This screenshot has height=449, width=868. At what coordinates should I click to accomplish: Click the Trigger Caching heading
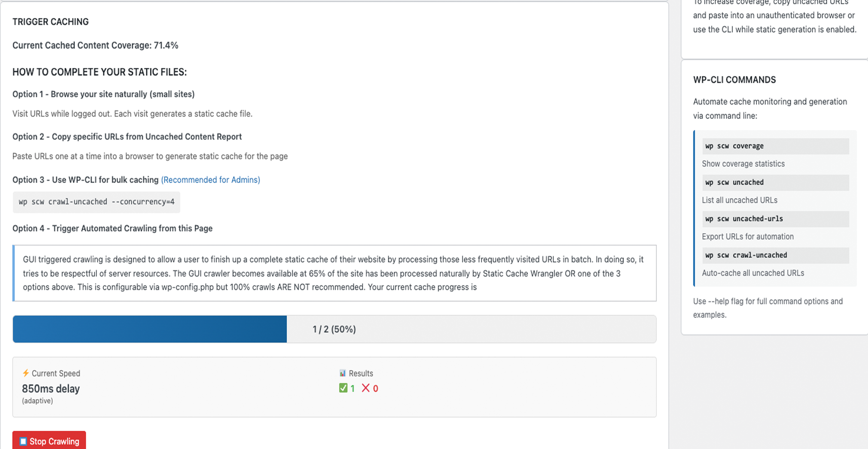click(50, 22)
